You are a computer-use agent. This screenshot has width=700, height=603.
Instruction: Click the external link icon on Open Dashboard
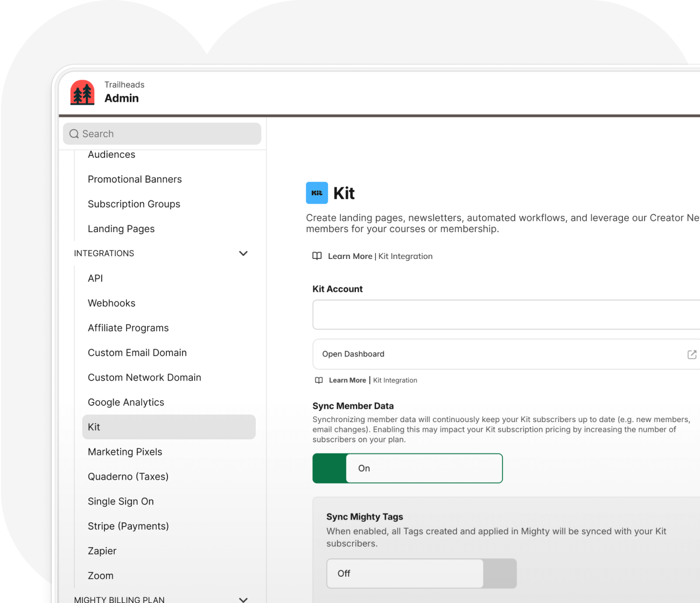[x=692, y=354]
